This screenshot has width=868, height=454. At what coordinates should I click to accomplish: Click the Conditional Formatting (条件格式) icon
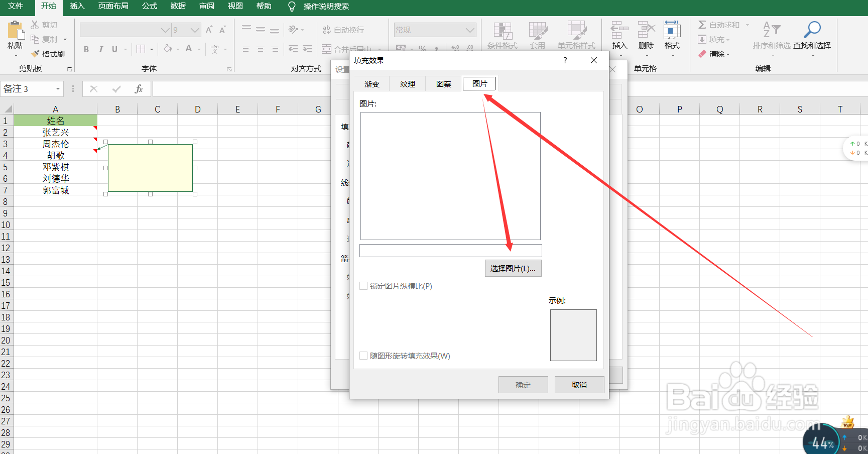503,31
